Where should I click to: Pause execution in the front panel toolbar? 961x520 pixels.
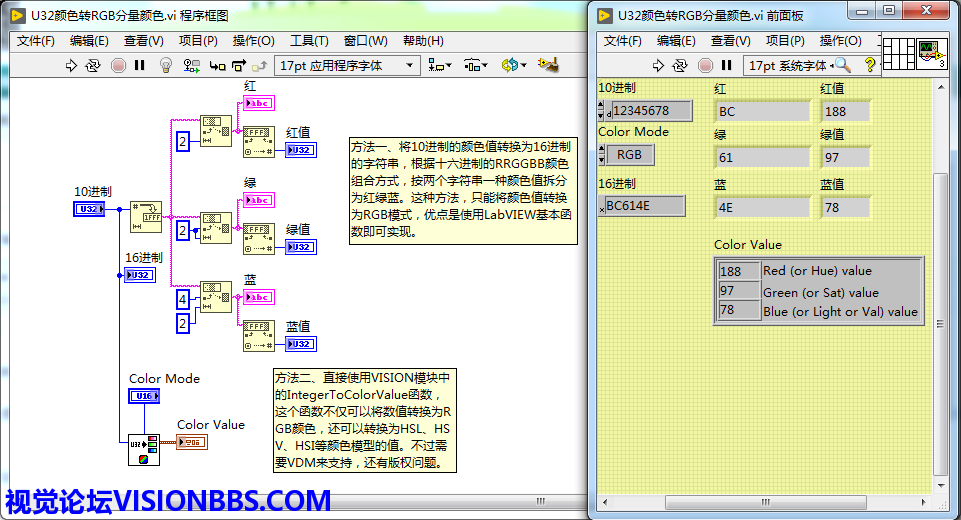coord(727,65)
